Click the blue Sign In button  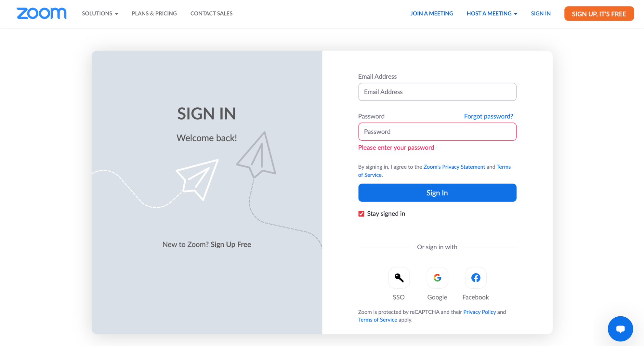pos(437,193)
